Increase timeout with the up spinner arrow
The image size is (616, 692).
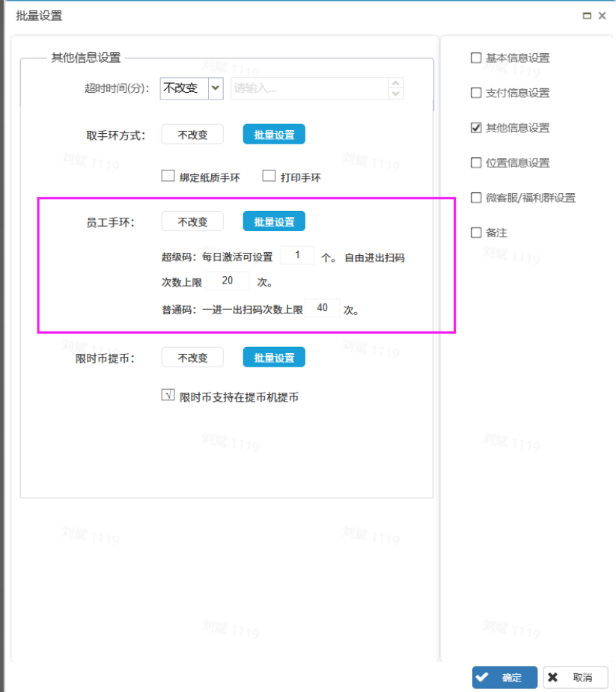tap(396, 83)
